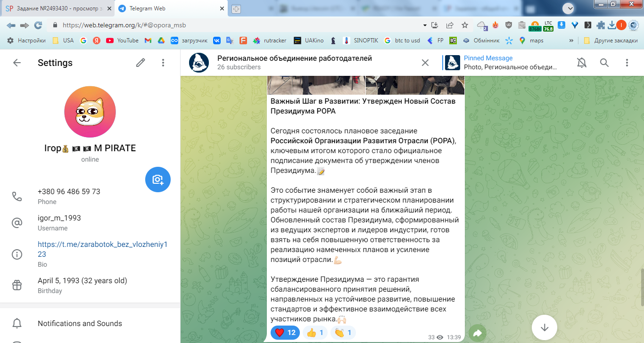Viewport: 644px width, 343px height.
Task: Go back from Settings using the arrow
Action: [17, 63]
